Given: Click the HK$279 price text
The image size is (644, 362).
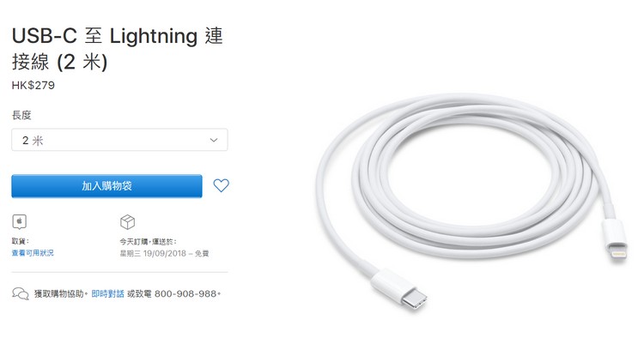Looking at the screenshot, I should coord(33,86).
